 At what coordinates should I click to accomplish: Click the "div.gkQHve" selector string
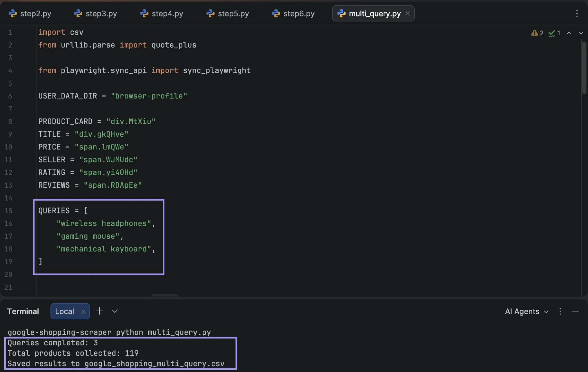101,134
